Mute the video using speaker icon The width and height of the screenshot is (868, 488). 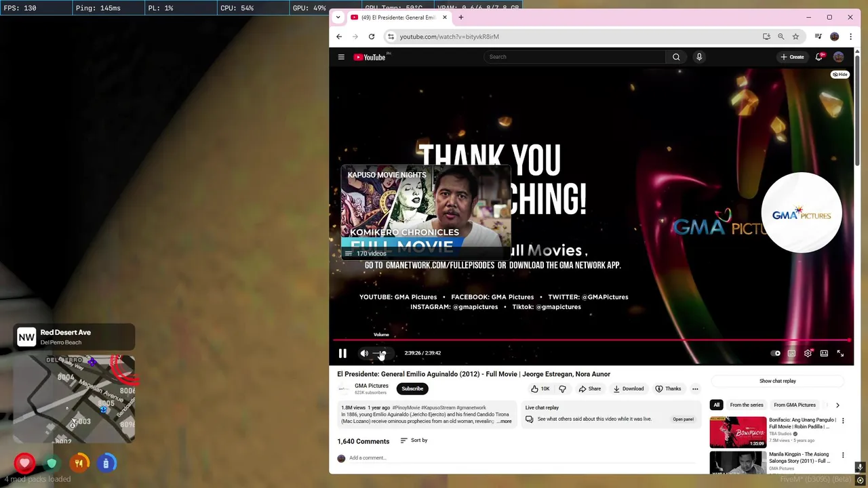click(364, 353)
